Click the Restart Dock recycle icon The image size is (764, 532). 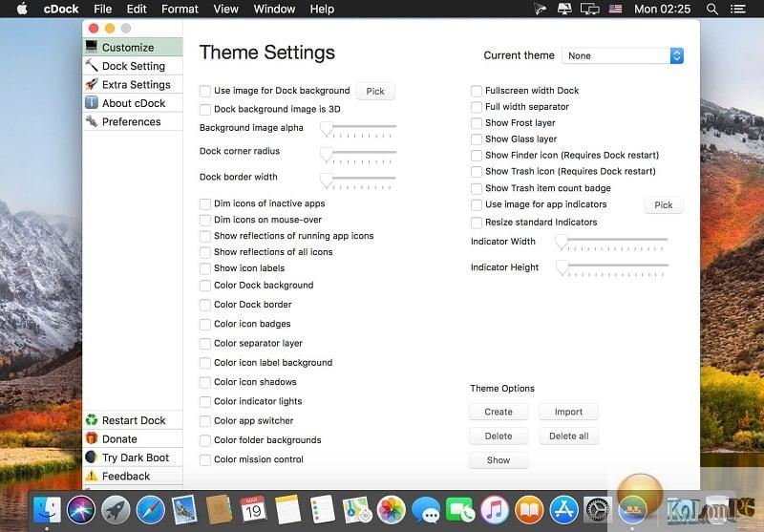pyautogui.click(x=91, y=420)
